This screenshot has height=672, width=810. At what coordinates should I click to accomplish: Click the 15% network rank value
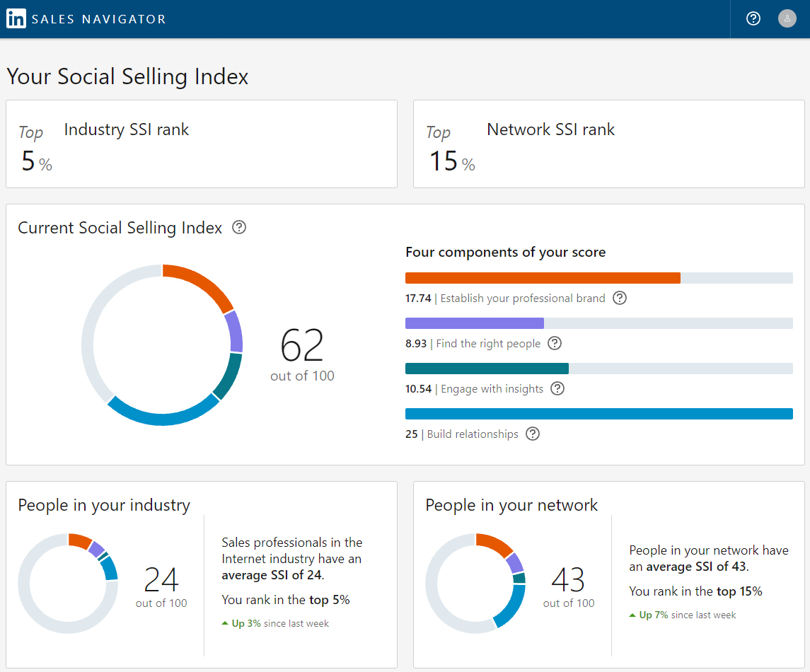(452, 161)
